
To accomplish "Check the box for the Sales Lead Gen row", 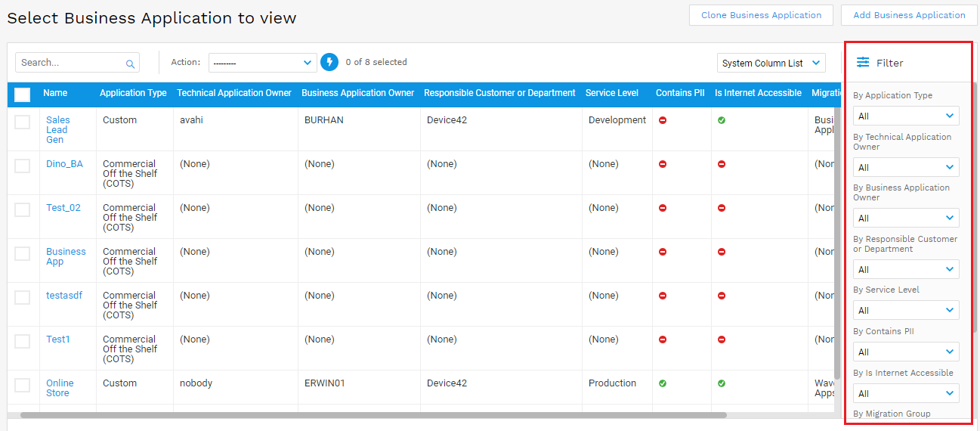I will 23,122.
